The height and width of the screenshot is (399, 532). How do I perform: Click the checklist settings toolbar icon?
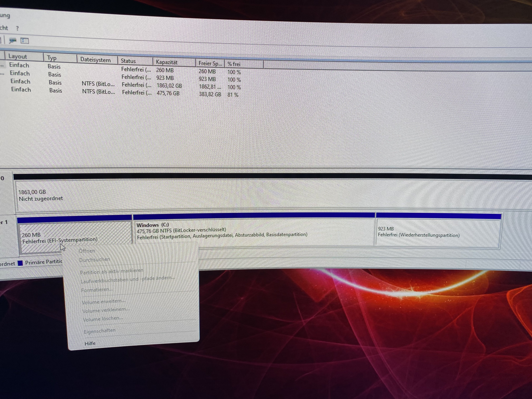coord(25,41)
